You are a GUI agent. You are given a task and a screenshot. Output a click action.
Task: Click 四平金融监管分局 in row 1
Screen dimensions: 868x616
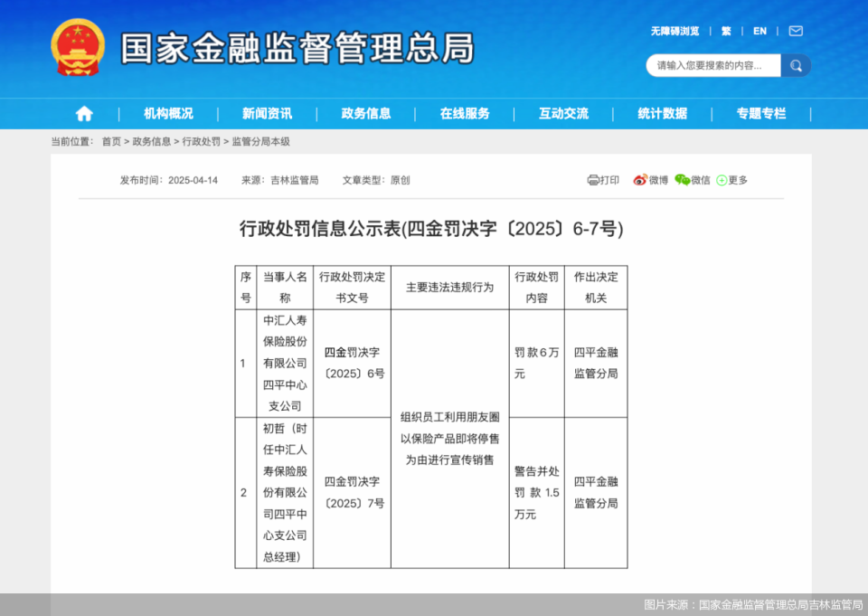[596, 364]
